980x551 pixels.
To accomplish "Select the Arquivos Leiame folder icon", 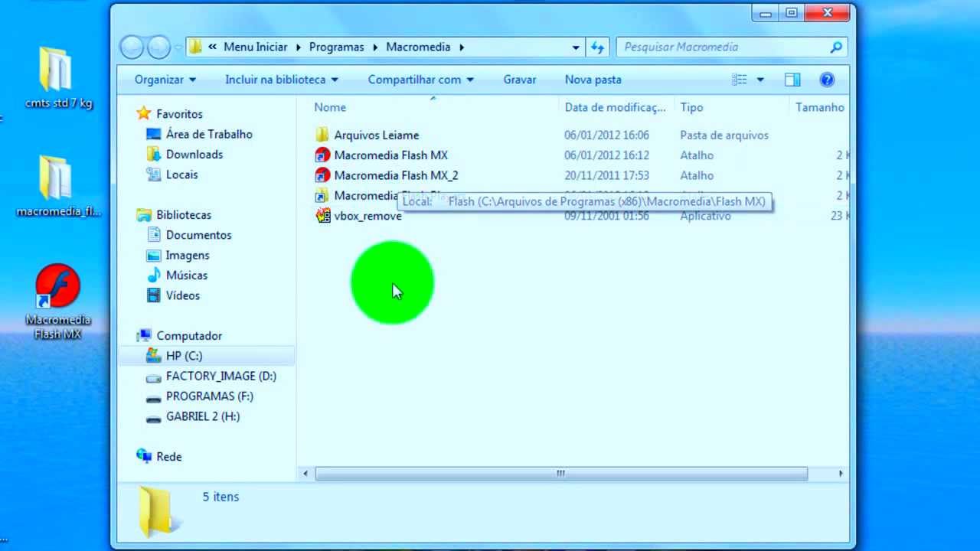I will (322, 135).
